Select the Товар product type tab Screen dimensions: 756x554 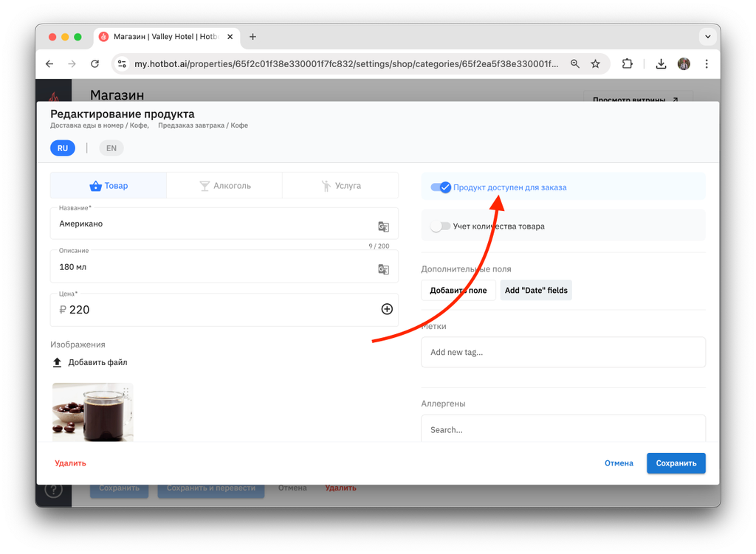coord(109,185)
